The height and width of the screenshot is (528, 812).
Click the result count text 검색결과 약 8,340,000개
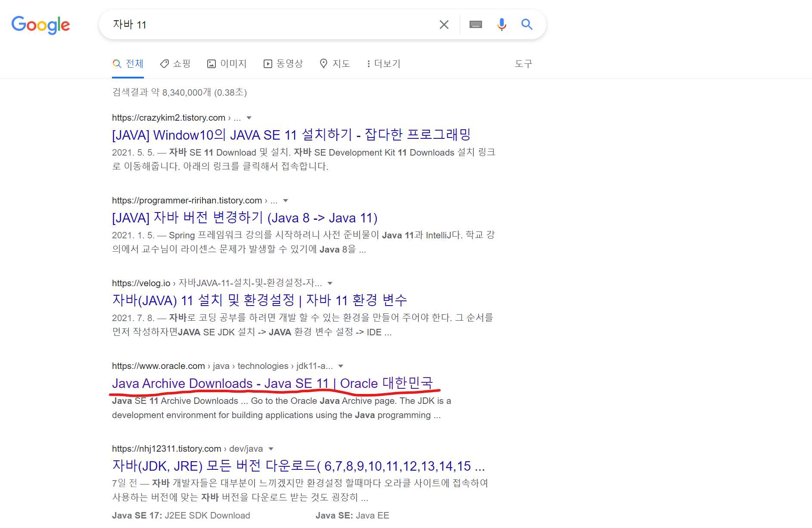pos(179,92)
